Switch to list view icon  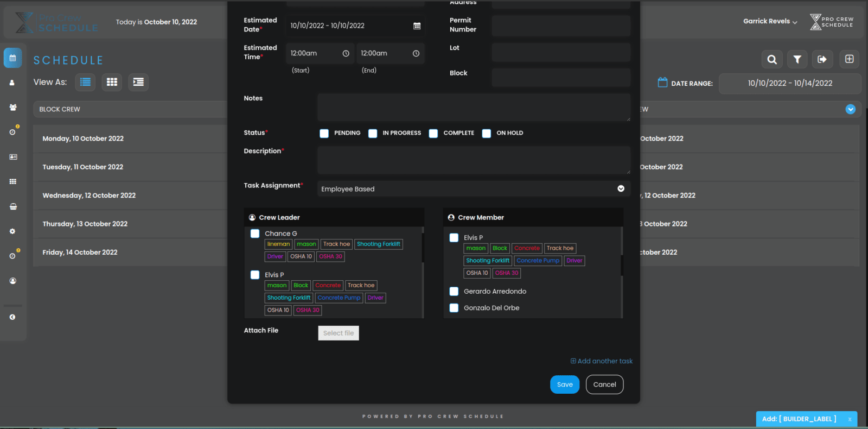coord(85,82)
